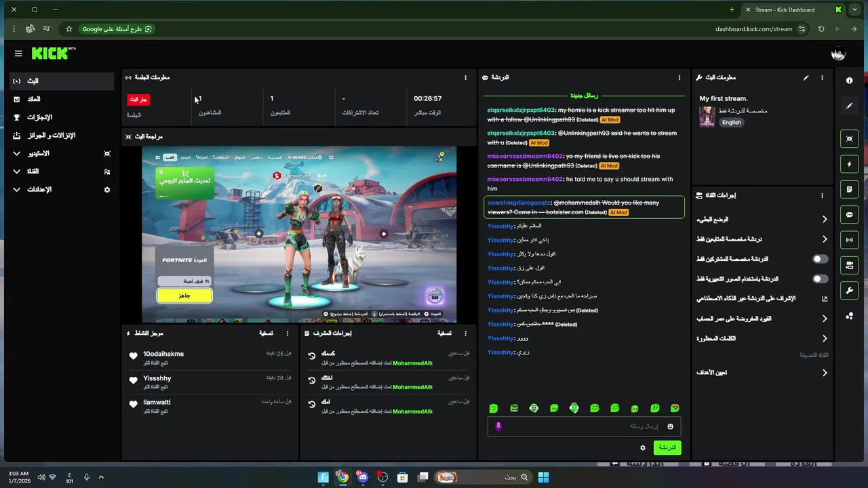Open filter in activity feed panel
This screenshot has width=868, height=488.
click(266, 333)
